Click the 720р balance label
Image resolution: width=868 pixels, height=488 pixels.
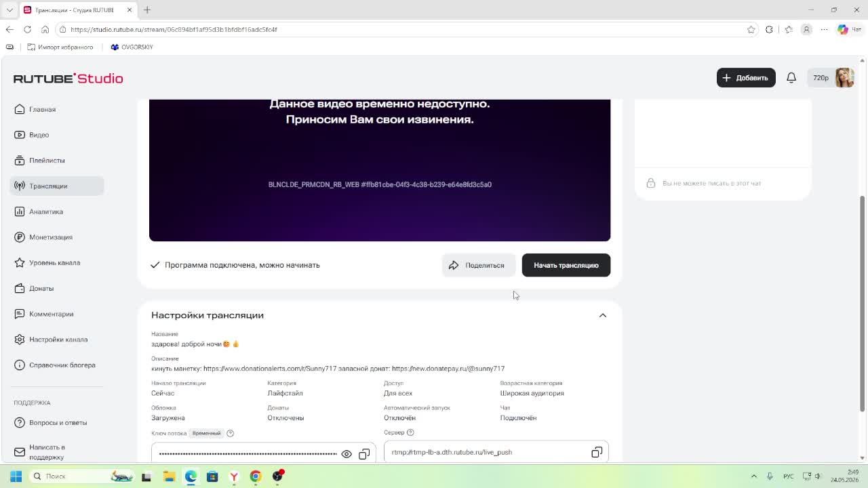click(821, 78)
